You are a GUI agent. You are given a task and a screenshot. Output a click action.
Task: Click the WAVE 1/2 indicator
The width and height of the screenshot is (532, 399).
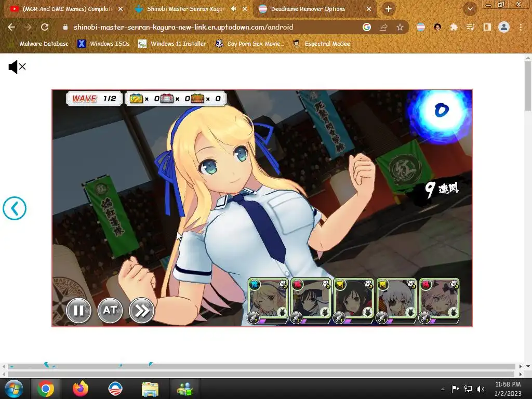coord(94,99)
